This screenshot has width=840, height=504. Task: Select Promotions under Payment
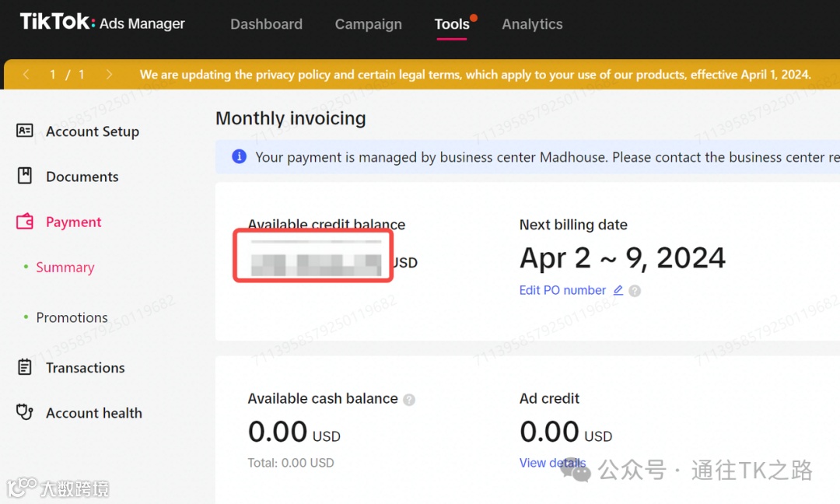tap(72, 317)
